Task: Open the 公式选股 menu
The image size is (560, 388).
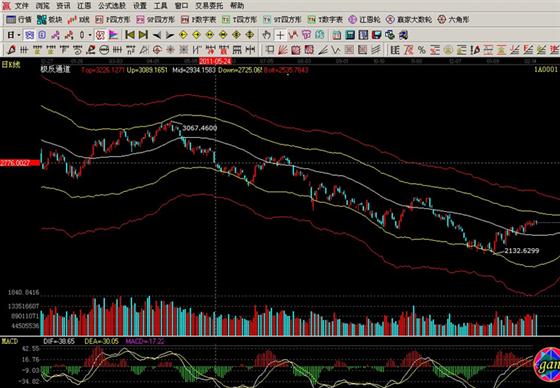Action: tap(112, 6)
